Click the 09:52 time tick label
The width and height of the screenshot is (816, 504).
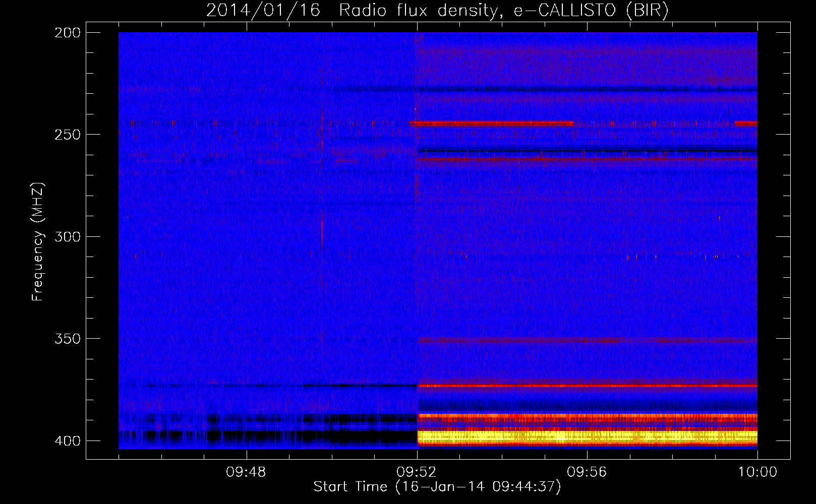[417, 472]
